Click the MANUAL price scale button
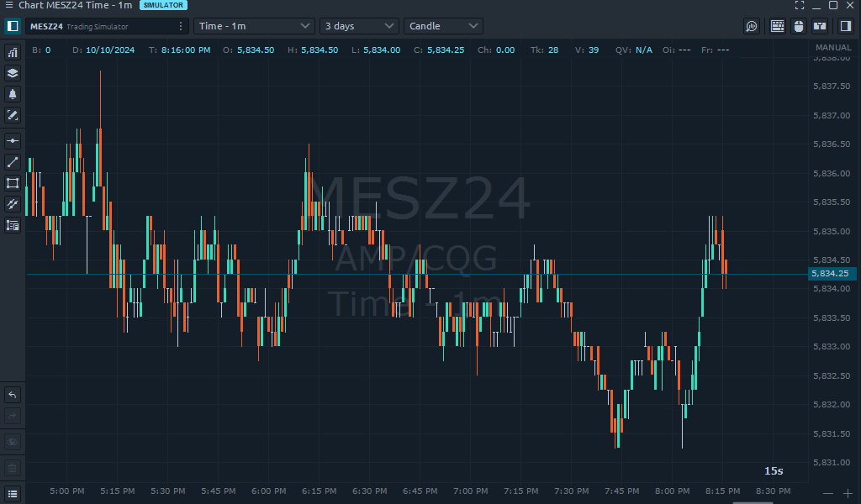The height and width of the screenshot is (504, 861). (833, 48)
